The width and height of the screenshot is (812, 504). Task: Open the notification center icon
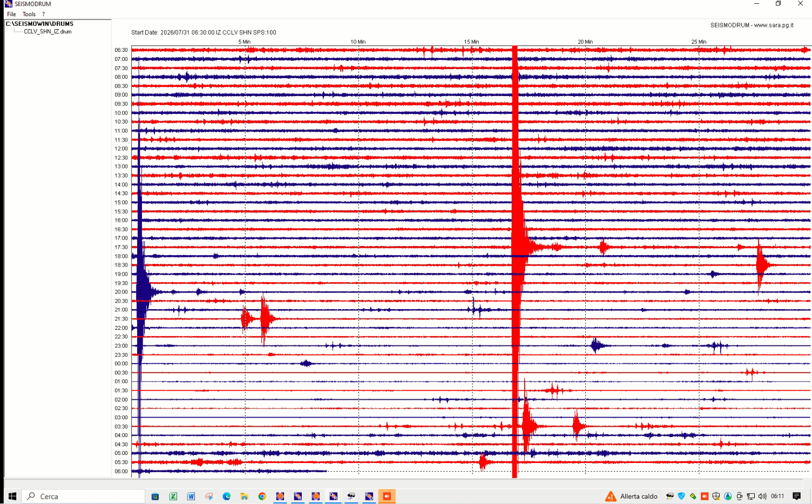click(x=797, y=496)
